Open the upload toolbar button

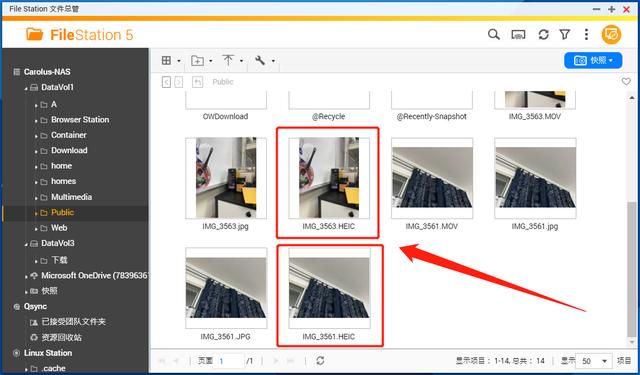pyautogui.click(x=228, y=61)
